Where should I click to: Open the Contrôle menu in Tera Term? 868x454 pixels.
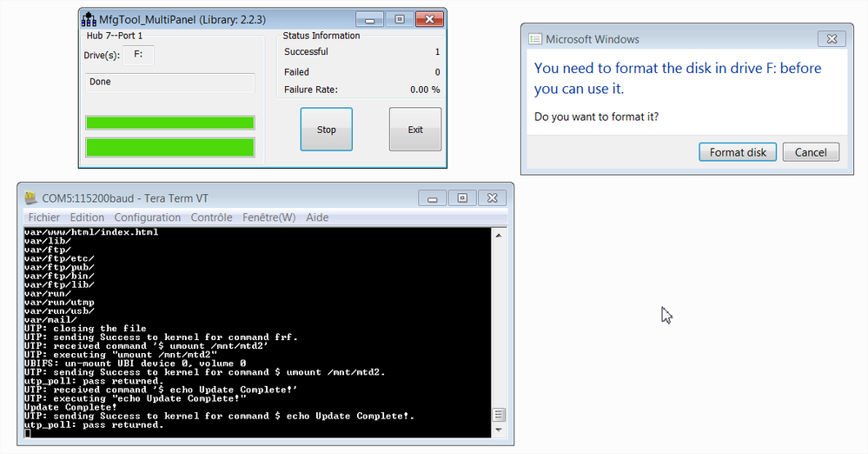[x=211, y=217]
